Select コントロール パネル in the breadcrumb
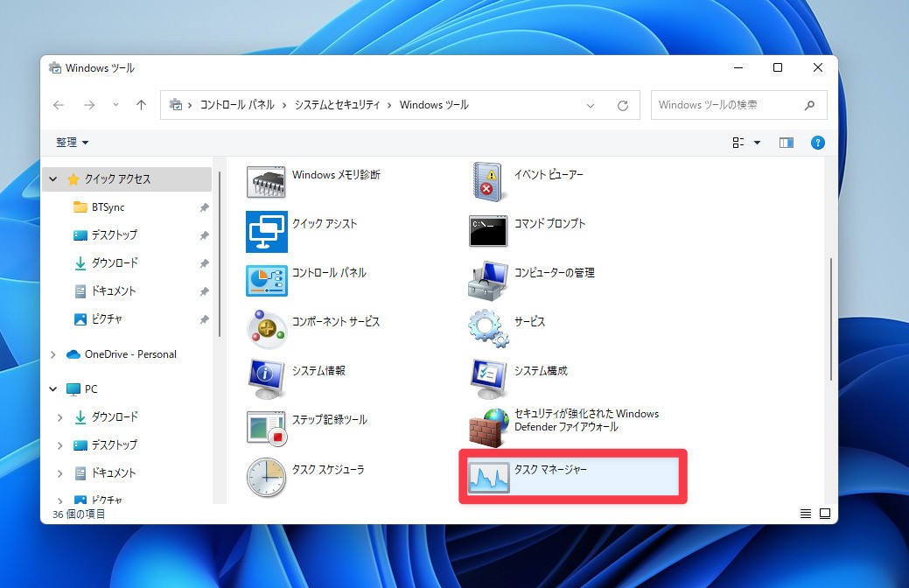 click(x=237, y=105)
